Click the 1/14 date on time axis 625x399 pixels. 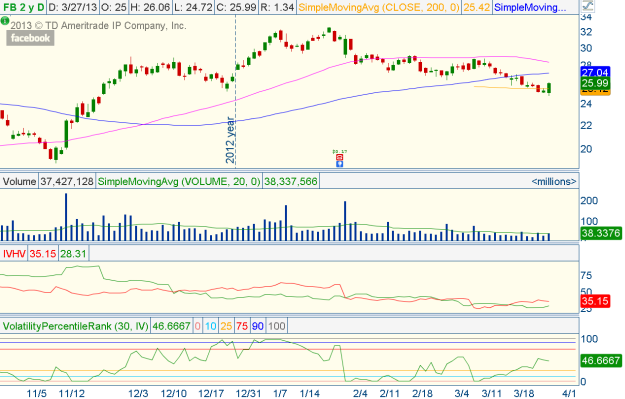tap(310, 393)
